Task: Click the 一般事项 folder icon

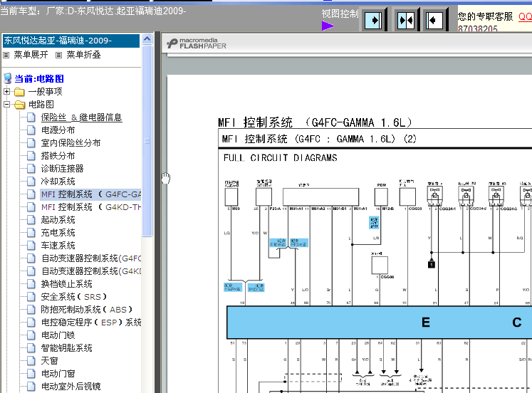Action: coord(19,92)
